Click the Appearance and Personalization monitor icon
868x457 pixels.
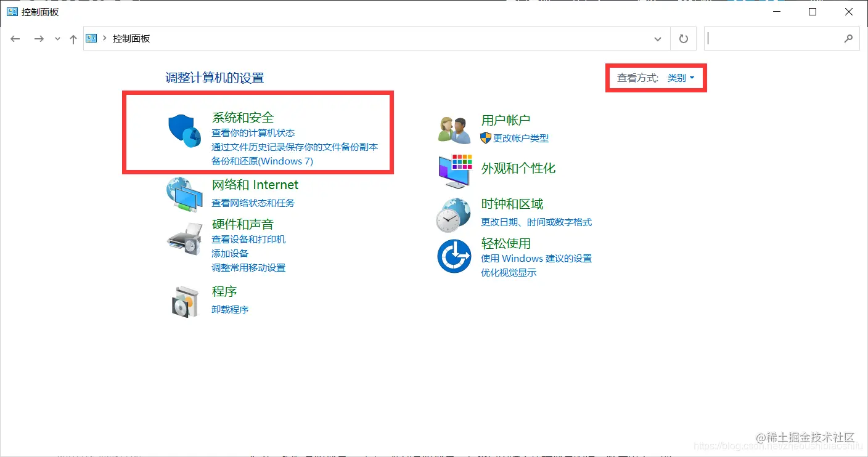point(454,171)
